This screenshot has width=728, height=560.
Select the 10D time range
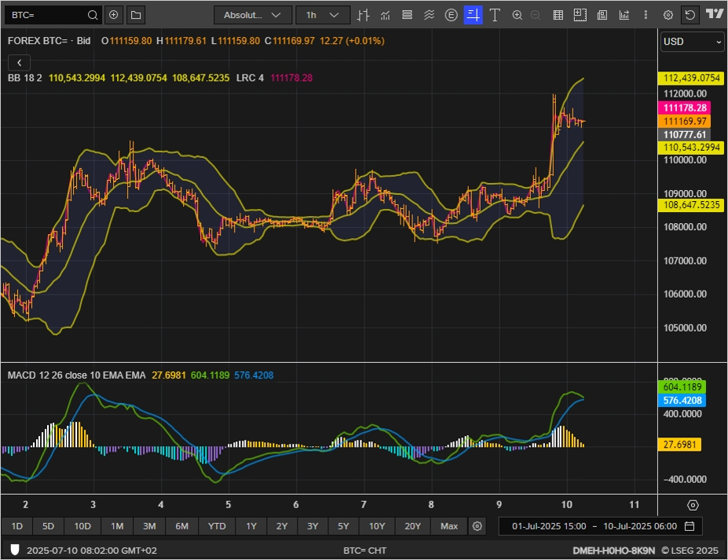(x=82, y=526)
